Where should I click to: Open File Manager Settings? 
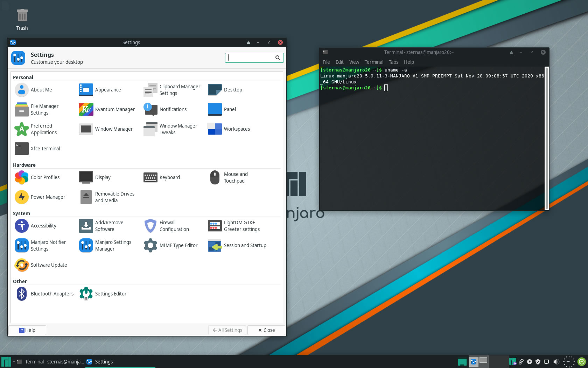click(x=37, y=110)
